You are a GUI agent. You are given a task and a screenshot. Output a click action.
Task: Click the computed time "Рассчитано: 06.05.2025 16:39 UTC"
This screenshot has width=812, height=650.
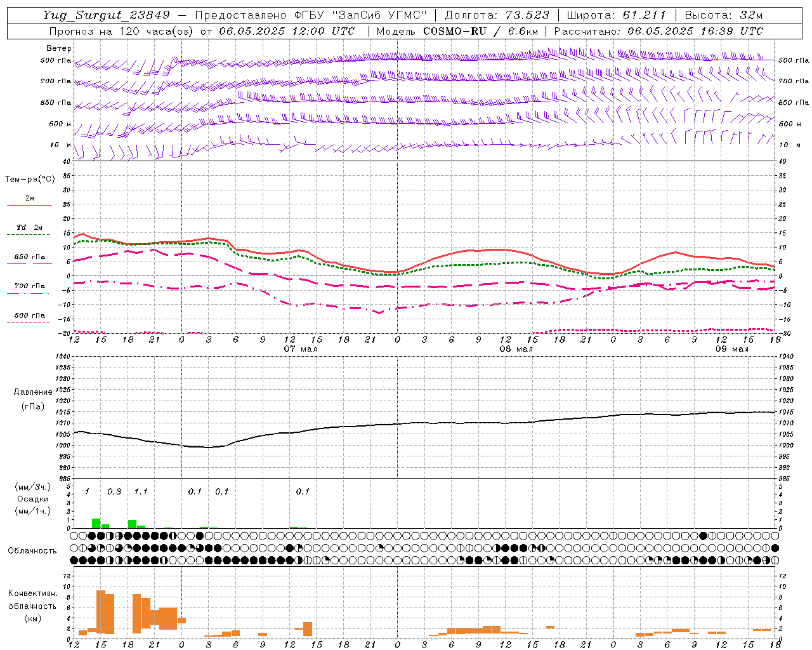pyautogui.click(x=658, y=31)
